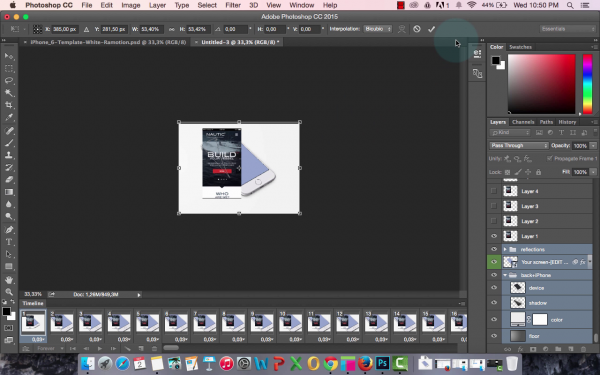Open the Essentials workspace dropdown

(x=567, y=29)
